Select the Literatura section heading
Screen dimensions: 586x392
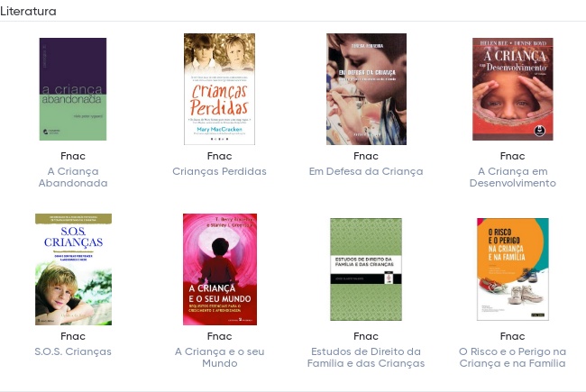(x=28, y=11)
